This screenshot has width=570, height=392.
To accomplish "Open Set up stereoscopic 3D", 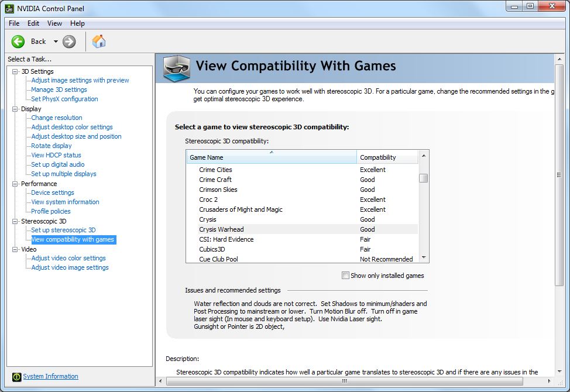I will pyautogui.click(x=63, y=230).
